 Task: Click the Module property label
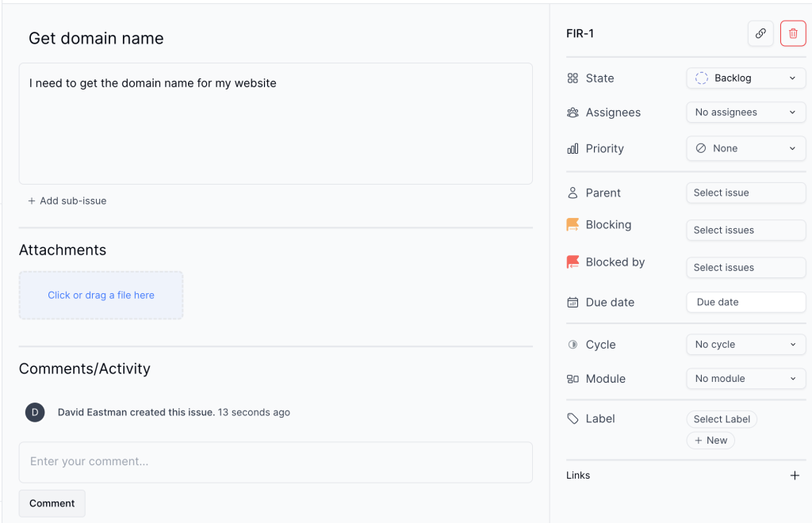click(x=605, y=380)
